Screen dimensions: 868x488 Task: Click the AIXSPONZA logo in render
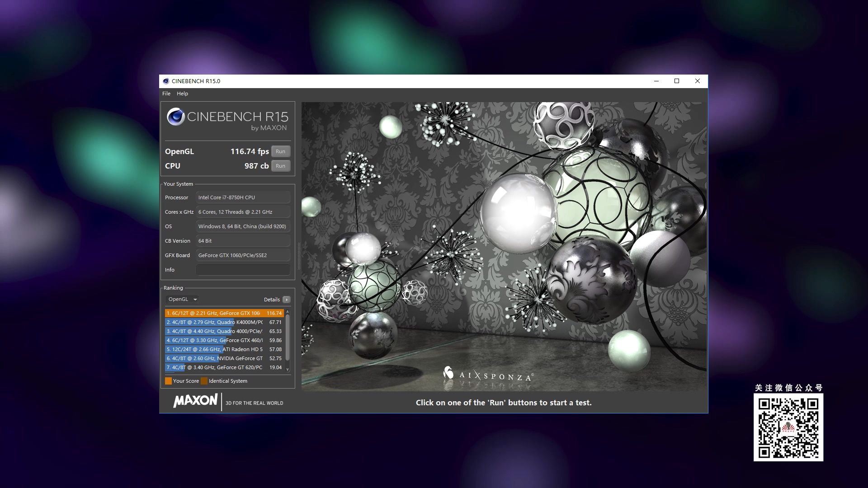click(x=488, y=375)
